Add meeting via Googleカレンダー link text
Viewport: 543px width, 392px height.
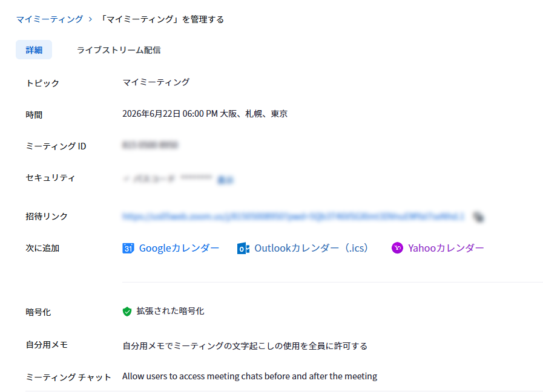179,248
